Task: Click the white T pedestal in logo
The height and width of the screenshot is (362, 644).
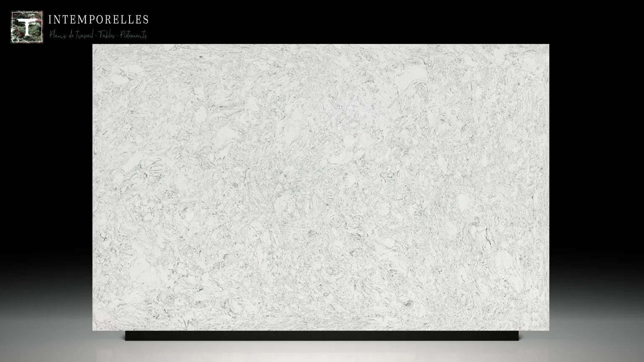Action: (27, 27)
